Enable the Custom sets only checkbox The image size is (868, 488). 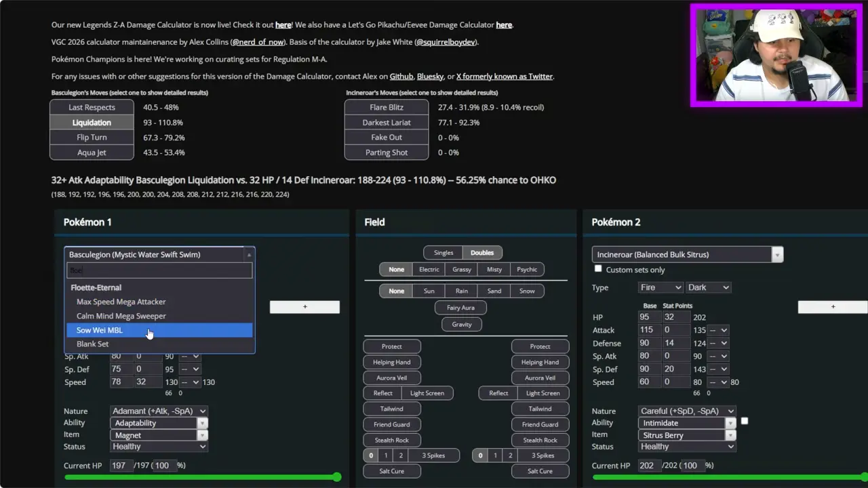click(598, 269)
